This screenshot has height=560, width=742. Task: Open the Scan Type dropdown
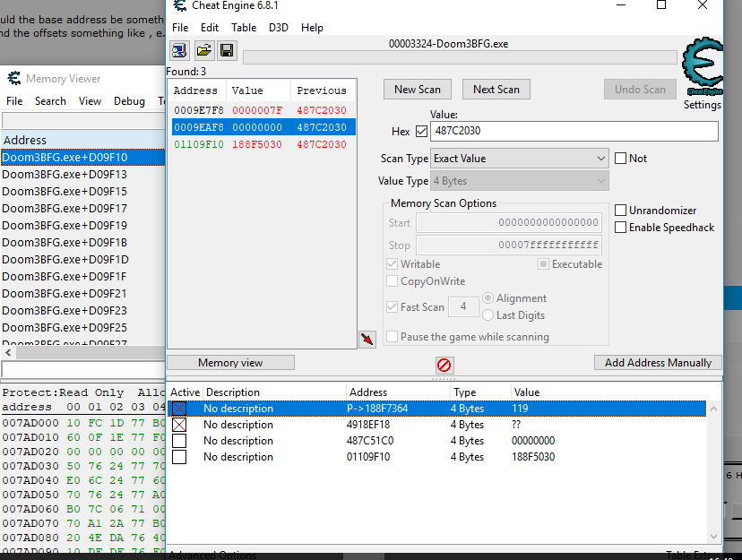point(520,159)
